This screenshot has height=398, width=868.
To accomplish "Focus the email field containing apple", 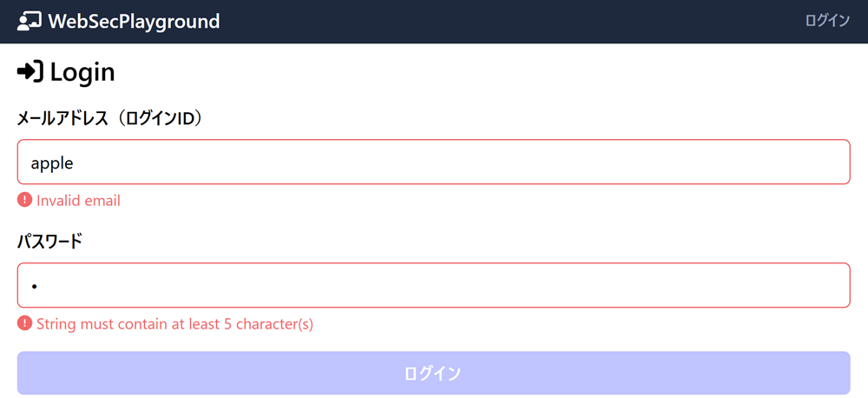I will pos(433,162).
